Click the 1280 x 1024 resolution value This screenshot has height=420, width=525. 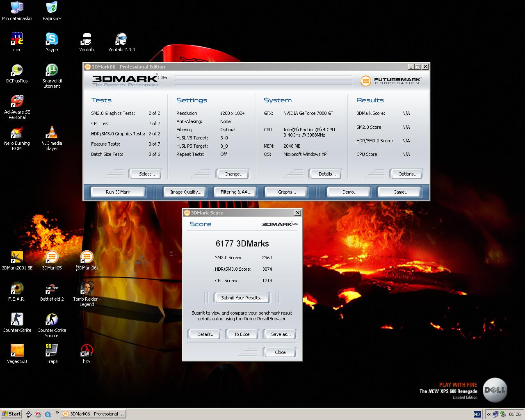(232, 113)
